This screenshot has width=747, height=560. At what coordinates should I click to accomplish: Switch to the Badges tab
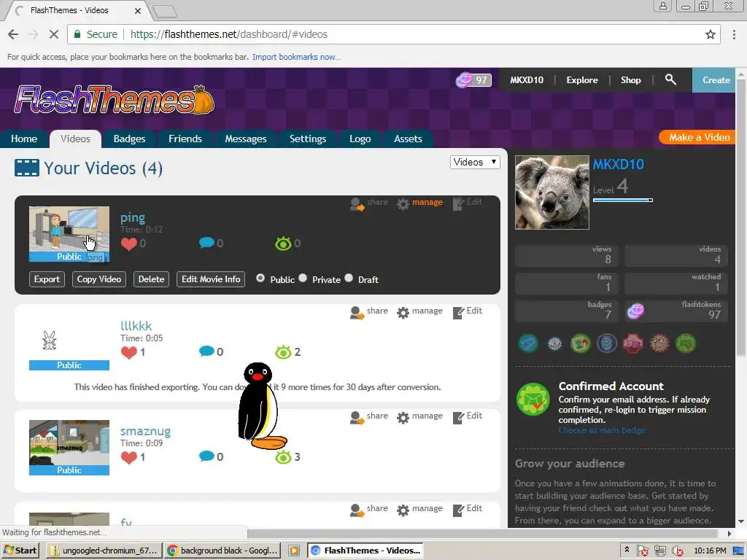coord(129,139)
